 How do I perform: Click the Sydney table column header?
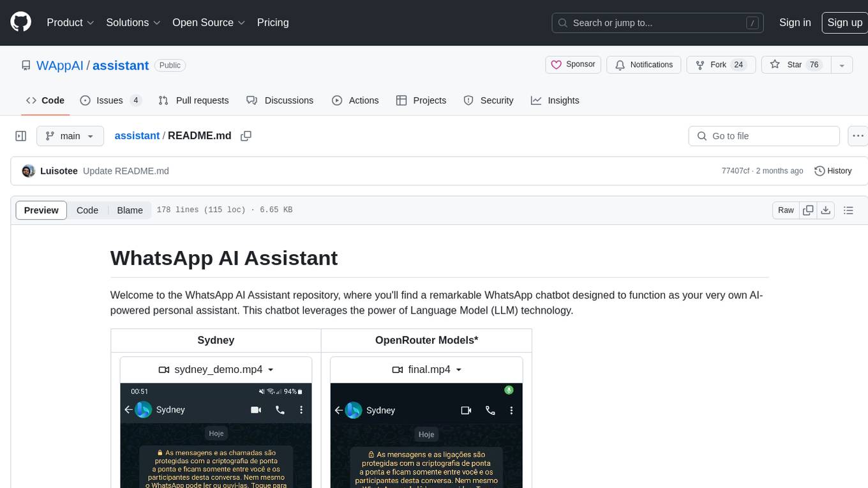(x=216, y=340)
